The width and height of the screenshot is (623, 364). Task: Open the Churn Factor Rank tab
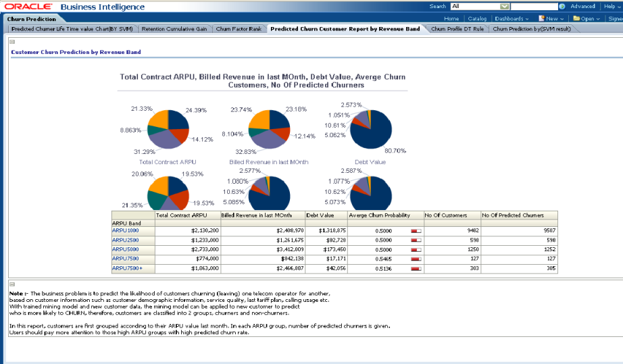(x=239, y=29)
